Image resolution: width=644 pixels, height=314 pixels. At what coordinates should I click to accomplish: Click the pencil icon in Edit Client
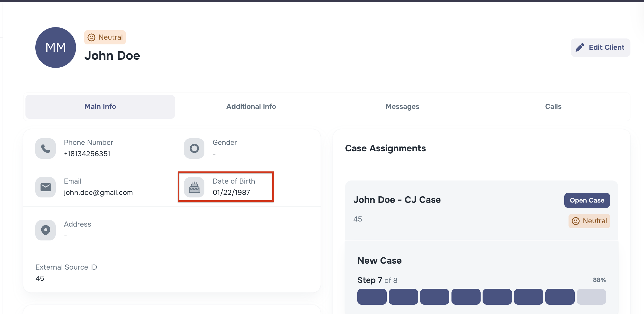point(580,48)
